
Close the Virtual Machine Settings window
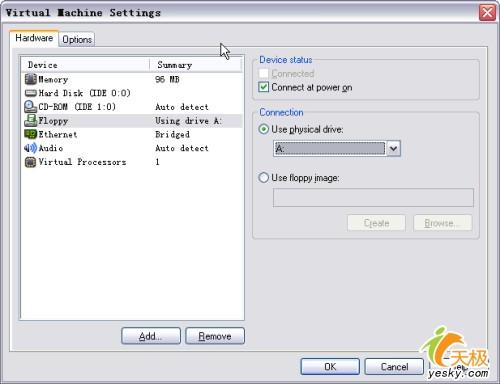pyautogui.click(x=487, y=13)
